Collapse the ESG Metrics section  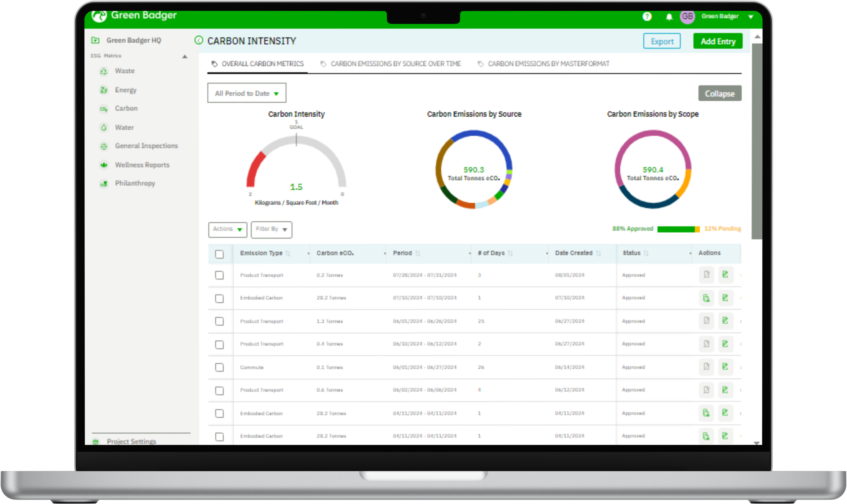click(185, 56)
